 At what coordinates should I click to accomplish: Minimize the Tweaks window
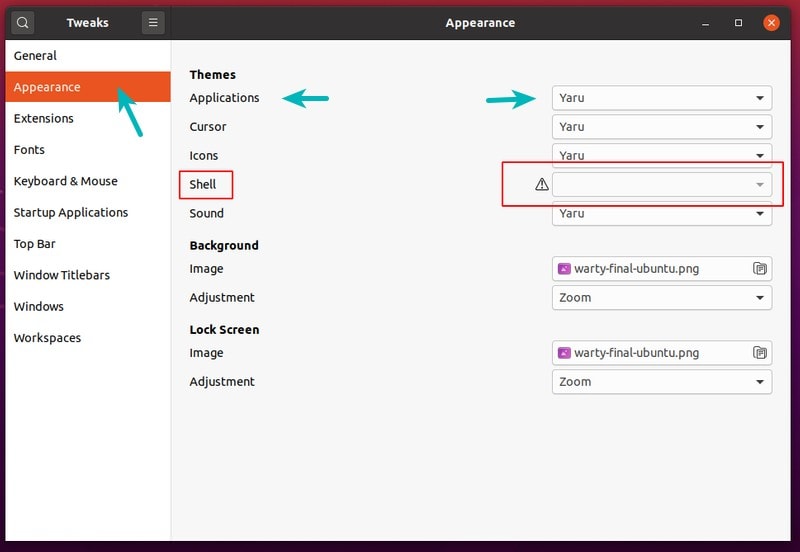(x=705, y=23)
